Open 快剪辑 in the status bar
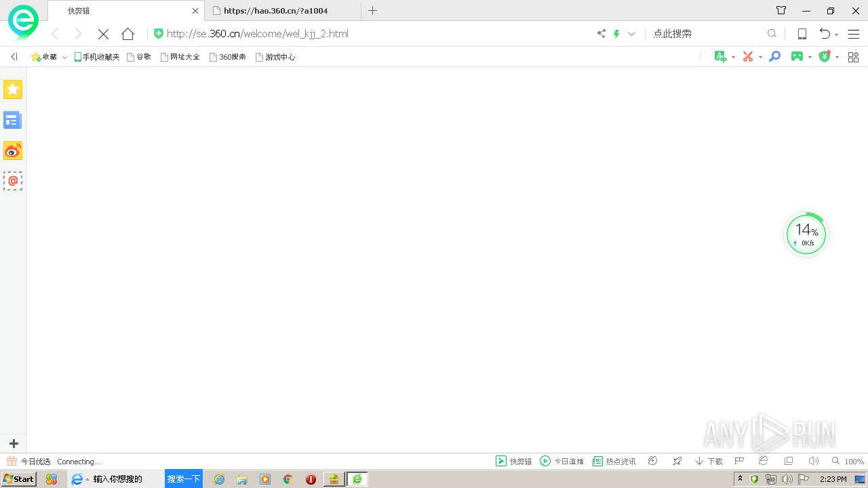 tap(514, 461)
